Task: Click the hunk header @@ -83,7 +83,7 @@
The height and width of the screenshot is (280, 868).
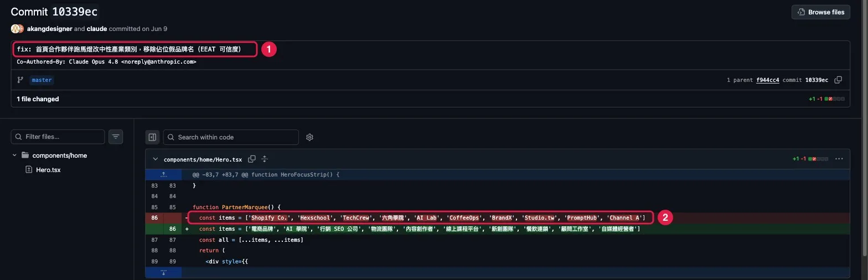Action: click(x=266, y=174)
